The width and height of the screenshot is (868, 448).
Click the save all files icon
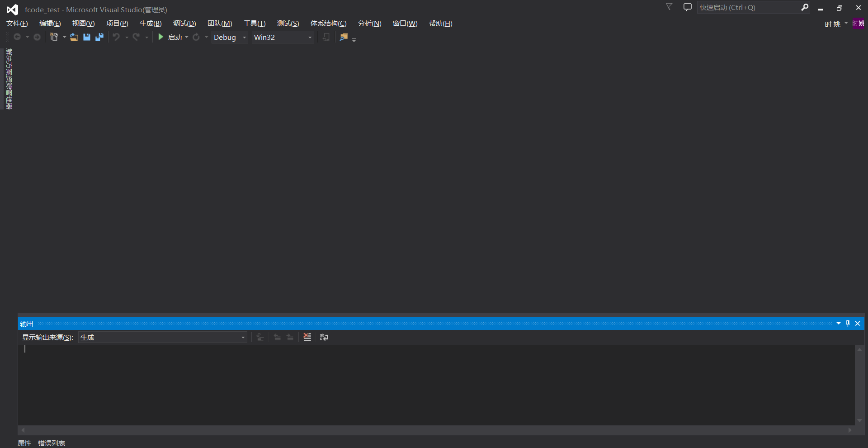[x=99, y=37]
